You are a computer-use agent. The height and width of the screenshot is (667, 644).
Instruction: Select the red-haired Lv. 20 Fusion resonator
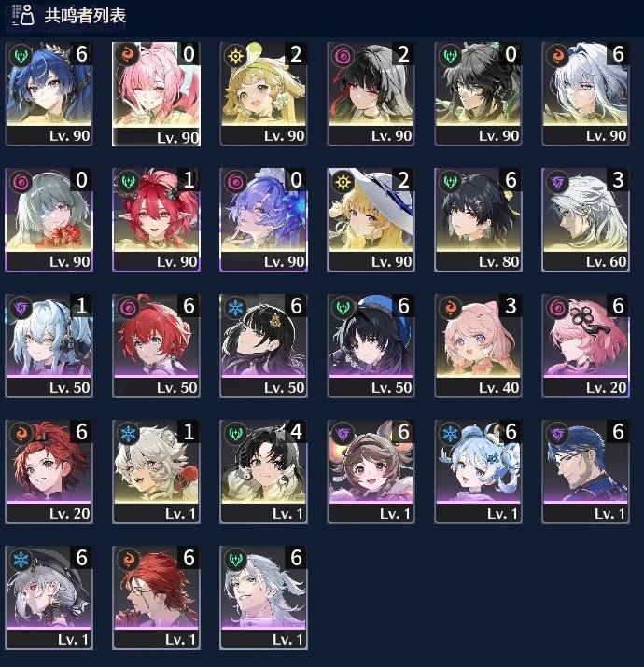click(49, 472)
